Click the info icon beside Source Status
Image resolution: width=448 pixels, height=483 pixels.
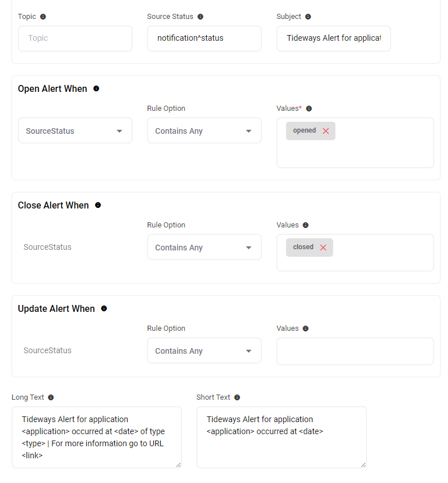point(200,17)
